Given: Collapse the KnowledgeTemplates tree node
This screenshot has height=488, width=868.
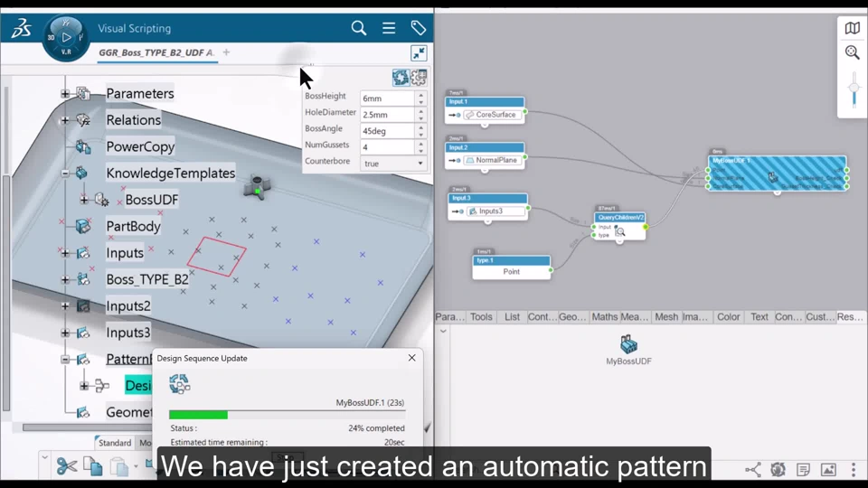Looking at the screenshot, I should tap(65, 174).
